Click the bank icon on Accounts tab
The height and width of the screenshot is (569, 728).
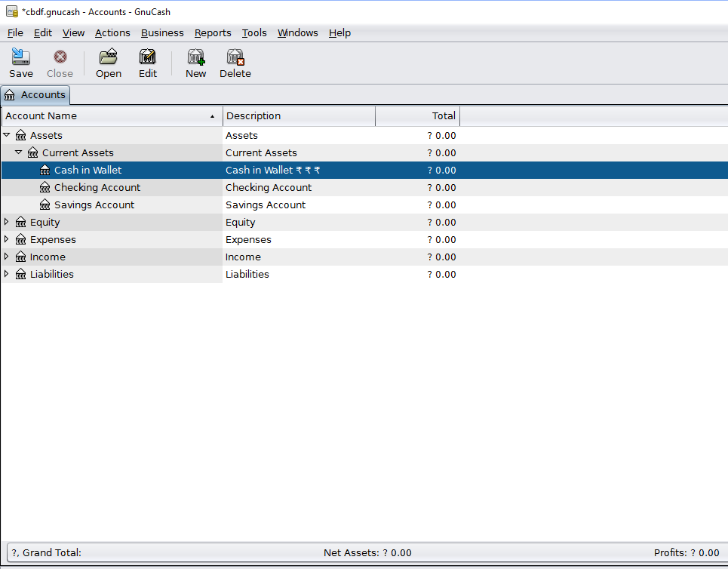tap(10, 95)
